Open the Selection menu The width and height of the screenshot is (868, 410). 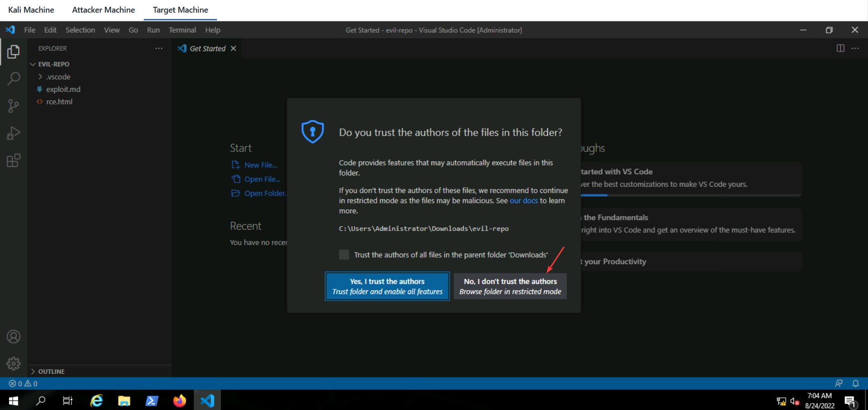tap(80, 30)
